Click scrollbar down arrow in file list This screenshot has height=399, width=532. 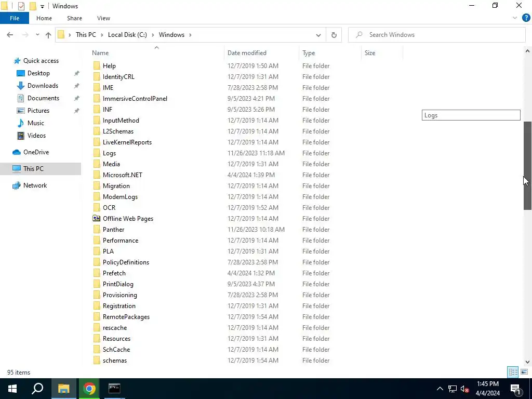click(x=528, y=362)
